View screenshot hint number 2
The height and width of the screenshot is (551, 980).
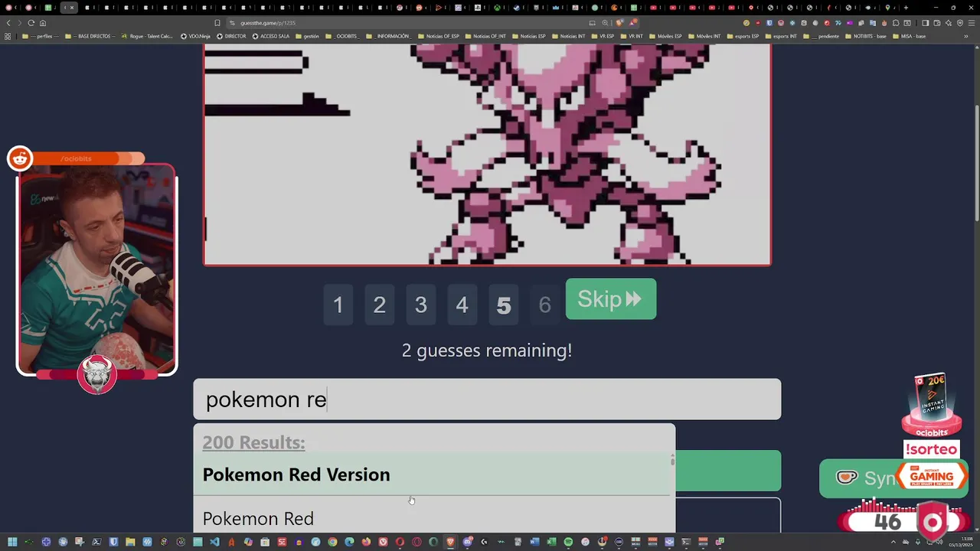point(379,305)
